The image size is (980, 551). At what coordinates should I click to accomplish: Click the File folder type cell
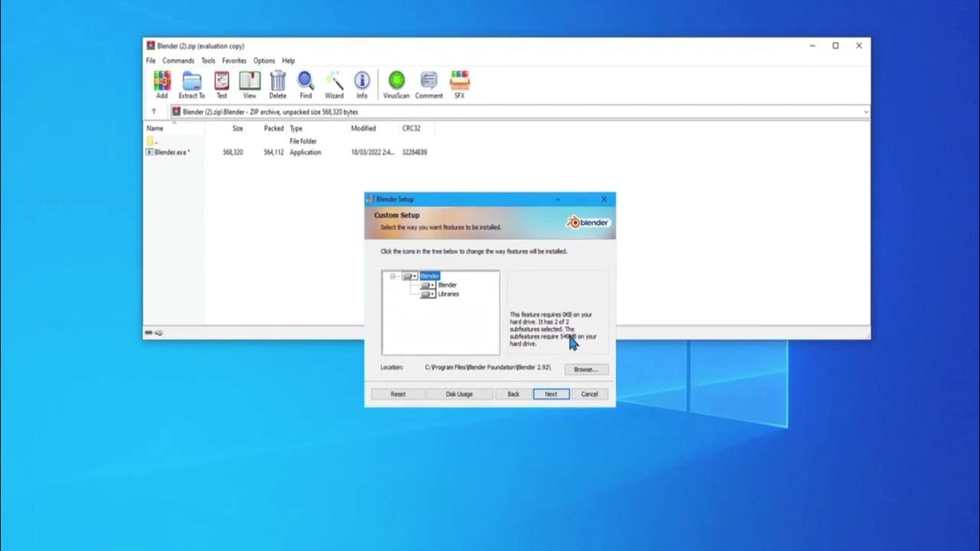[x=303, y=141]
